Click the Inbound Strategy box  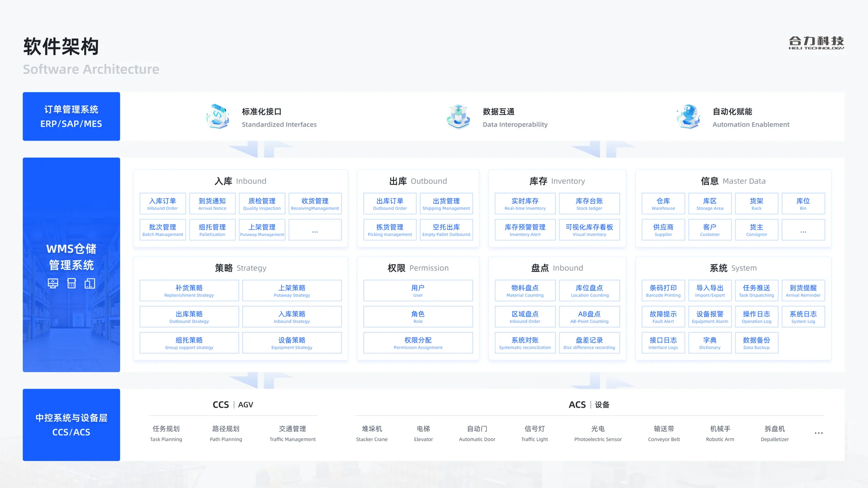pos(292,317)
